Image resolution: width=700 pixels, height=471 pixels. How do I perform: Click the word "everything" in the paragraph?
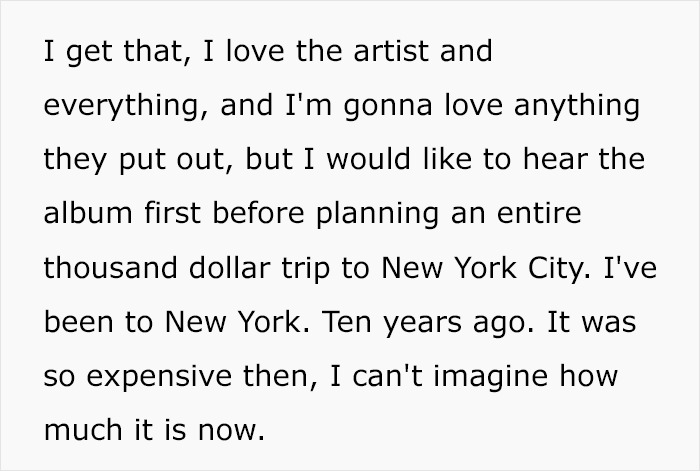pos(124,106)
